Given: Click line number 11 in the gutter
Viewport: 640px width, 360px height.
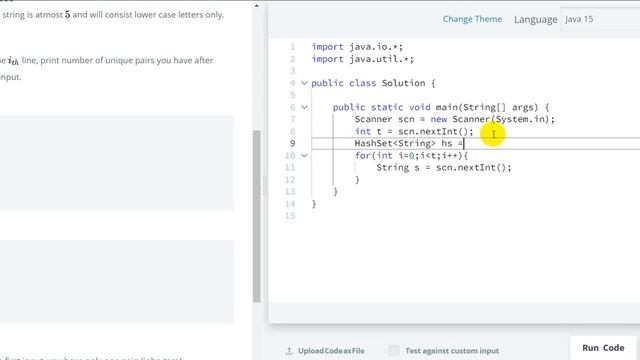Looking at the screenshot, I should 290,168.
